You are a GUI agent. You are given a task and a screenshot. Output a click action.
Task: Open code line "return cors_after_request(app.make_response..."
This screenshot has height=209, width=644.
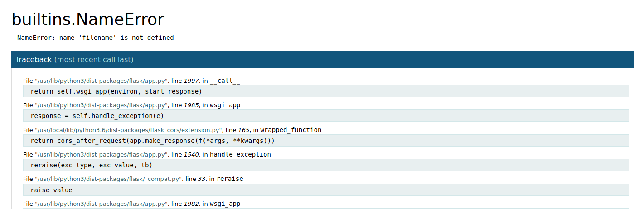pos(326,141)
